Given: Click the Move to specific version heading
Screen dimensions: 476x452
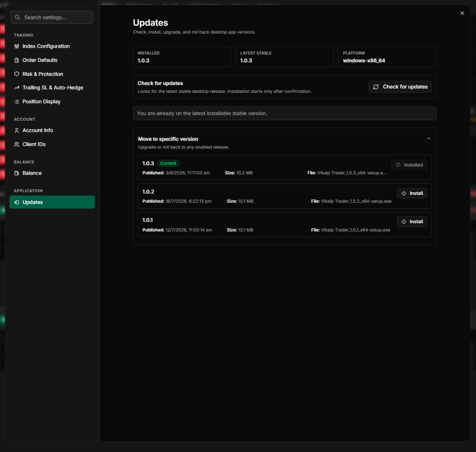Looking at the screenshot, I should click(168, 139).
